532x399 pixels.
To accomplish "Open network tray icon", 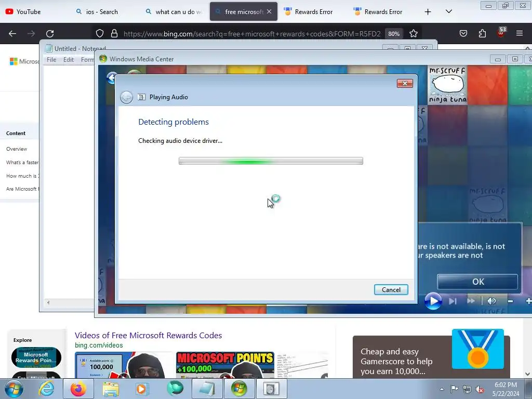I will click(x=467, y=389).
